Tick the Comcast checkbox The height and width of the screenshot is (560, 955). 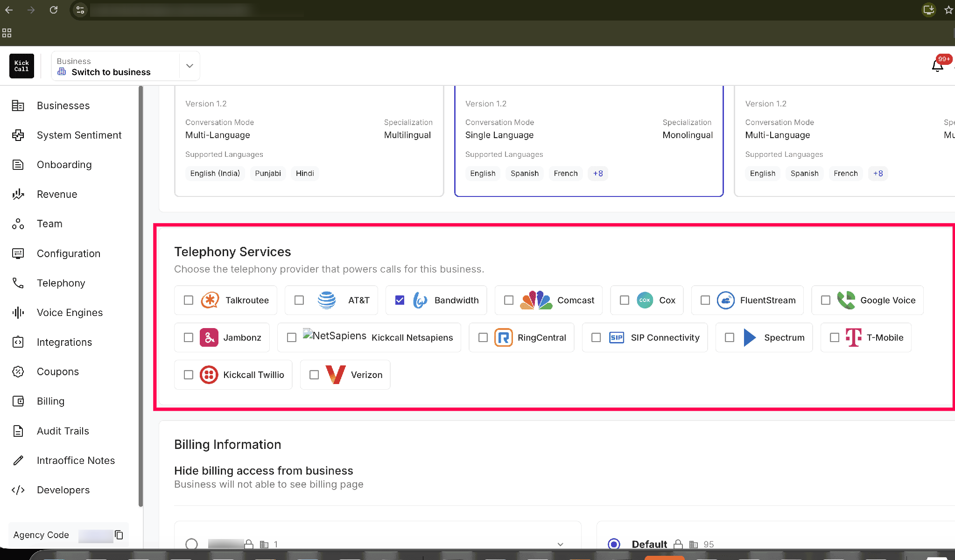pyautogui.click(x=509, y=300)
